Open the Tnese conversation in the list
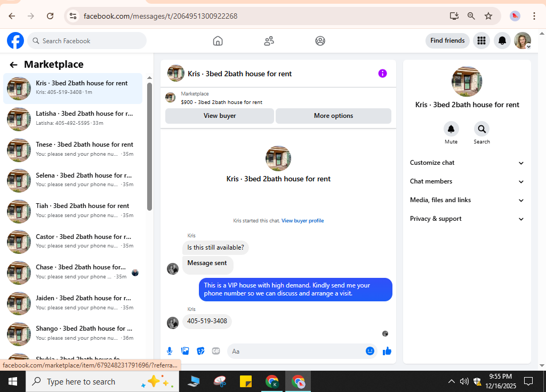546x392 pixels. point(73,150)
